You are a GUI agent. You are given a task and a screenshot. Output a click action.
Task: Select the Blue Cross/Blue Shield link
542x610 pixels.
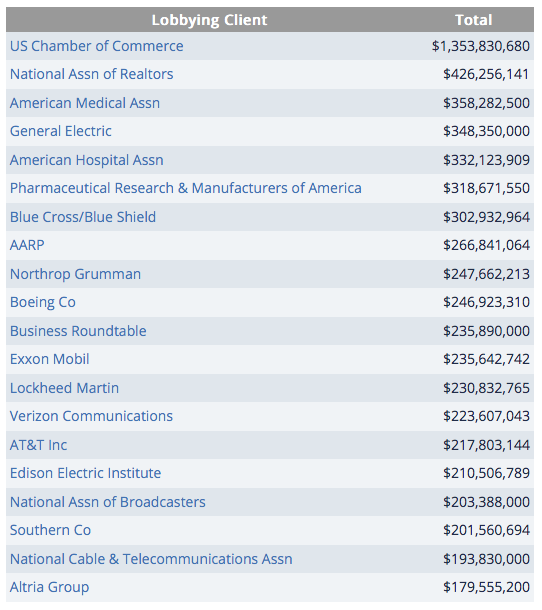tap(83, 217)
